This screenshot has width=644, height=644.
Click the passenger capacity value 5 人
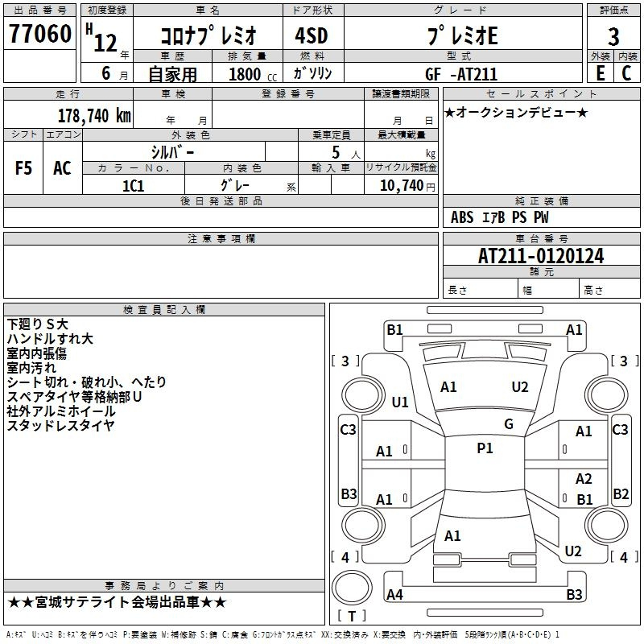tap(345, 153)
